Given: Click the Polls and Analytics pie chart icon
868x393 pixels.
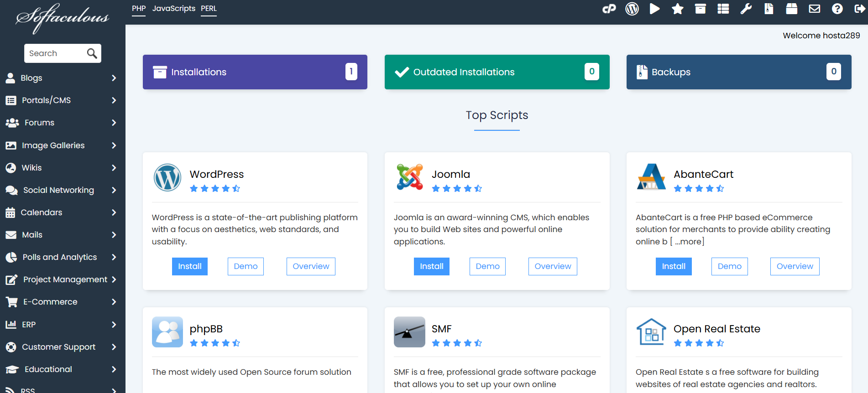Looking at the screenshot, I should (x=11, y=257).
